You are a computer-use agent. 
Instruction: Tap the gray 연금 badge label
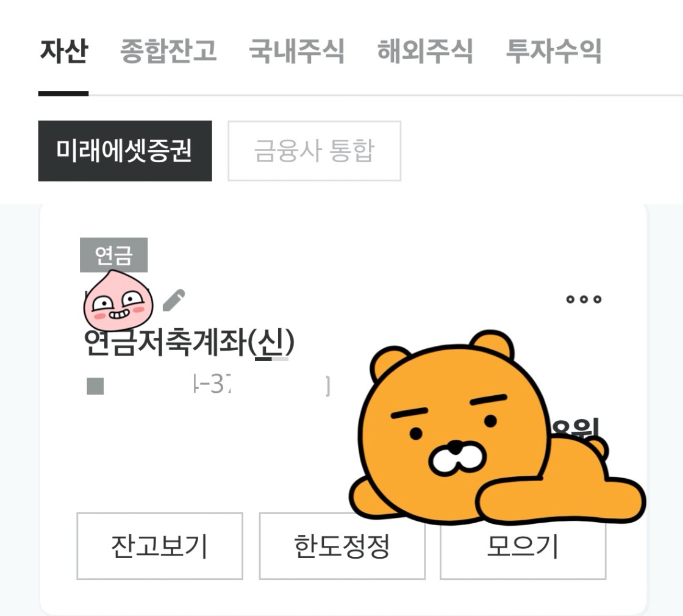click(x=113, y=255)
